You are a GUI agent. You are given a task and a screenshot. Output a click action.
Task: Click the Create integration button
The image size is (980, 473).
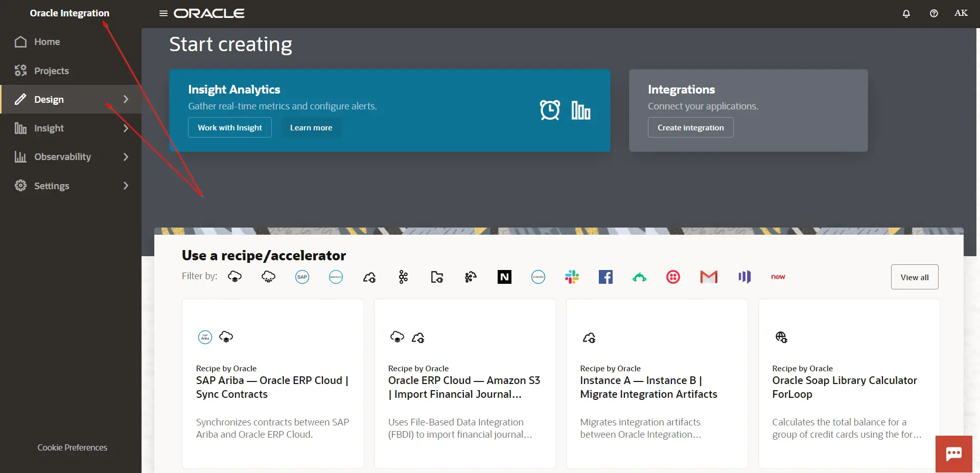[690, 127]
